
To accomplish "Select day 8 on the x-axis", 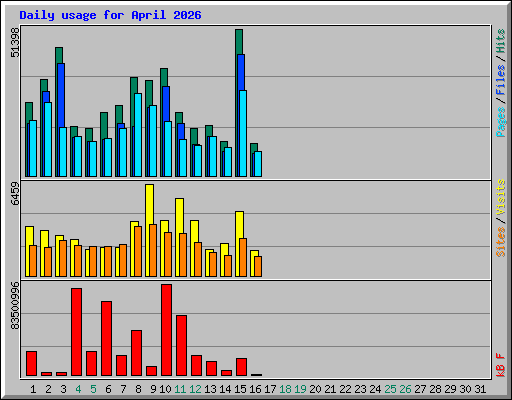I will (138, 389).
